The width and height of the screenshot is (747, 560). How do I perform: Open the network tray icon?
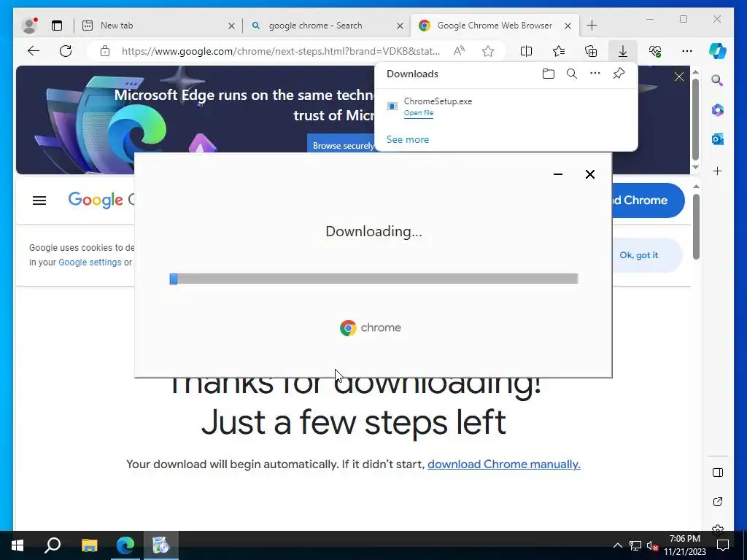pyautogui.click(x=635, y=545)
